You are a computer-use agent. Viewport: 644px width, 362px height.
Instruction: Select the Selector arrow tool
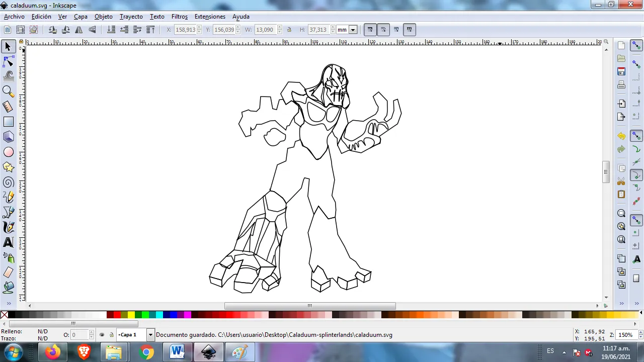(8, 47)
